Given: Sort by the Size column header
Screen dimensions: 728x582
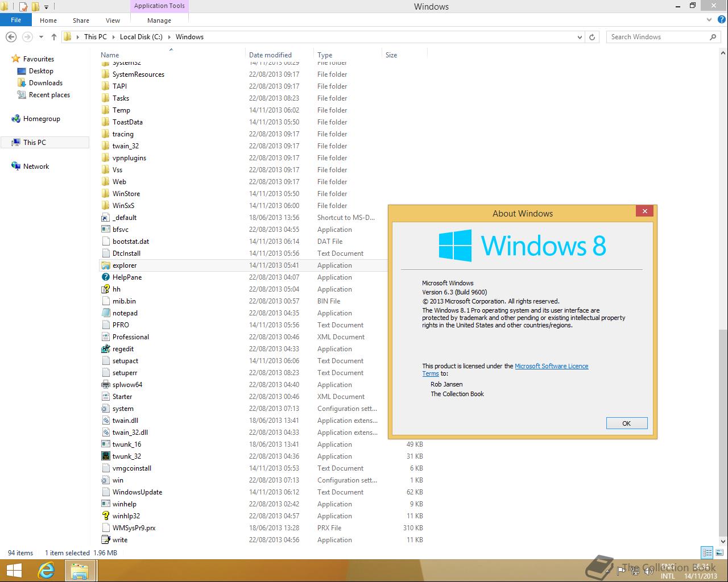Looking at the screenshot, I should point(404,55).
